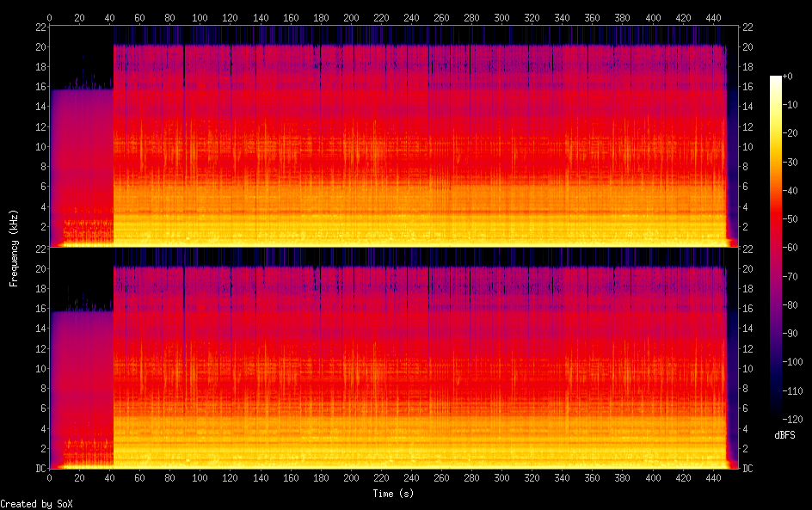The width and height of the screenshot is (812, 510).
Task: Click the DC label on the right axis
Action: pos(747,468)
